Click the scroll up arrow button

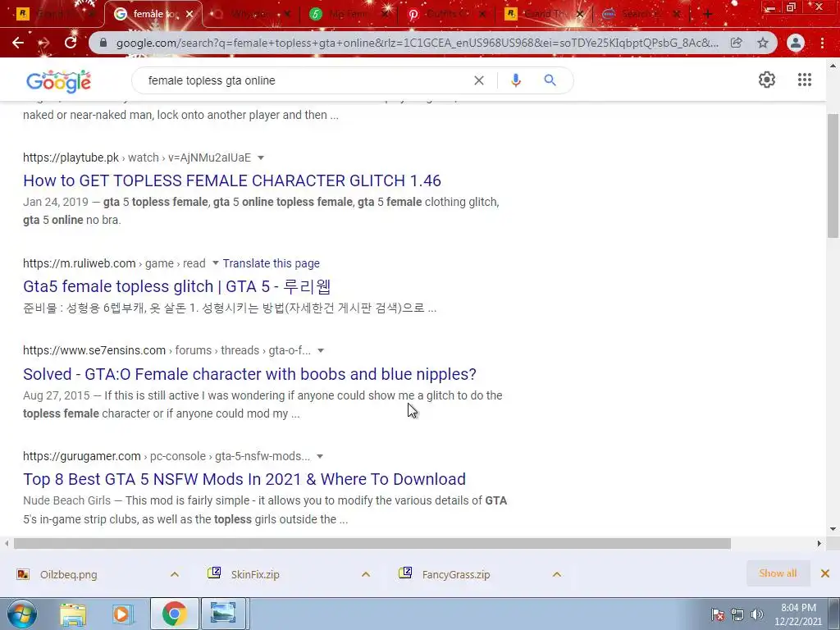click(833, 66)
